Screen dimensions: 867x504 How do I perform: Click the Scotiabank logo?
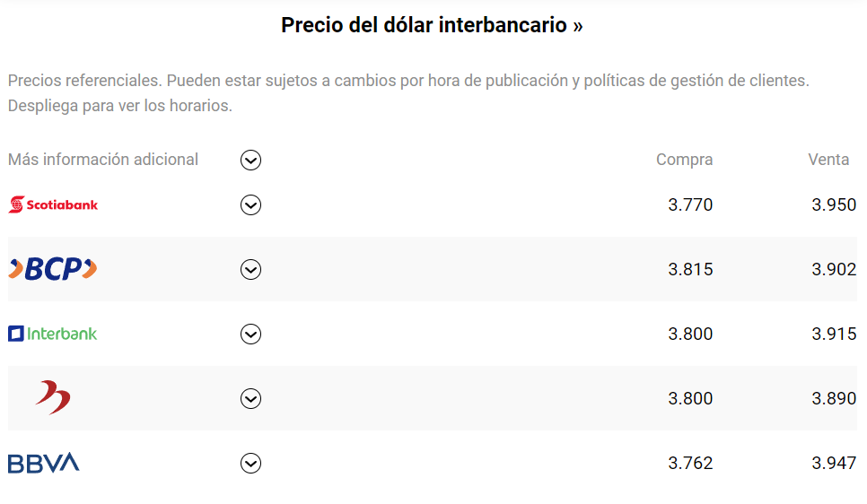pyautogui.click(x=53, y=204)
